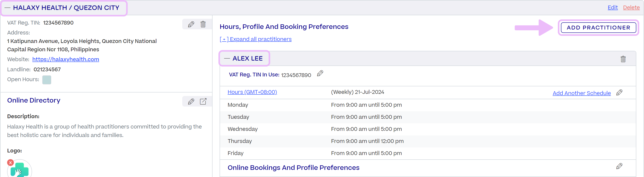Click the ADD PRACTITIONER button
The height and width of the screenshot is (177, 644).
click(x=598, y=28)
